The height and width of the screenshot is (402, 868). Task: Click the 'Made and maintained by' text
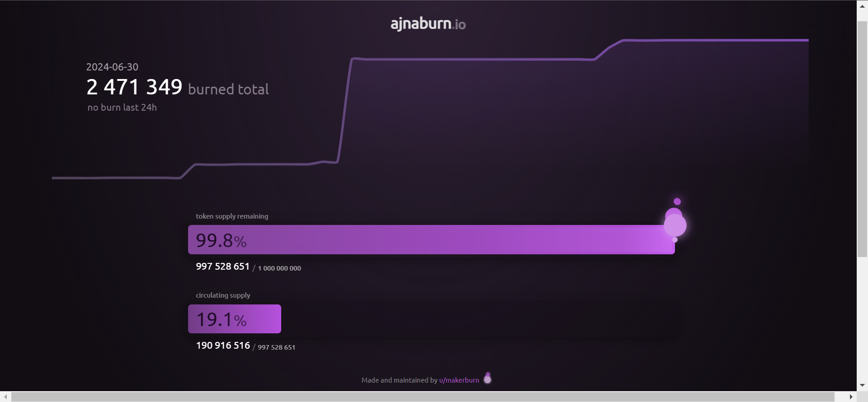[x=399, y=380]
